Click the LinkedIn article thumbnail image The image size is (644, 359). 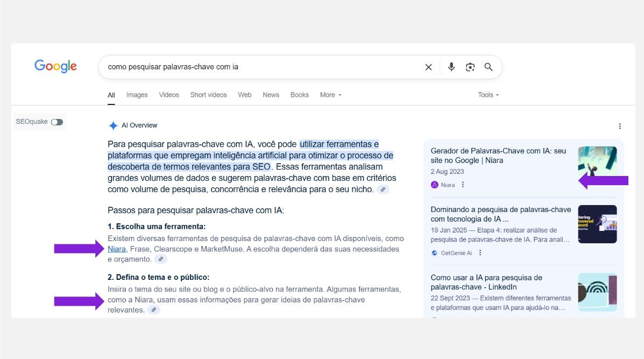tap(597, 292)
